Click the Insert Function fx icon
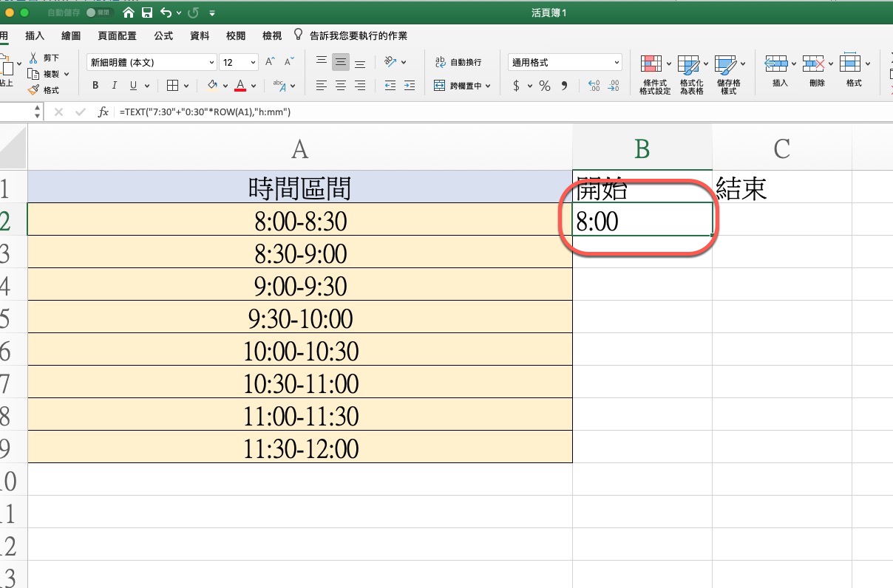Screen dimensions: 893x588 [x=103, y=112]
